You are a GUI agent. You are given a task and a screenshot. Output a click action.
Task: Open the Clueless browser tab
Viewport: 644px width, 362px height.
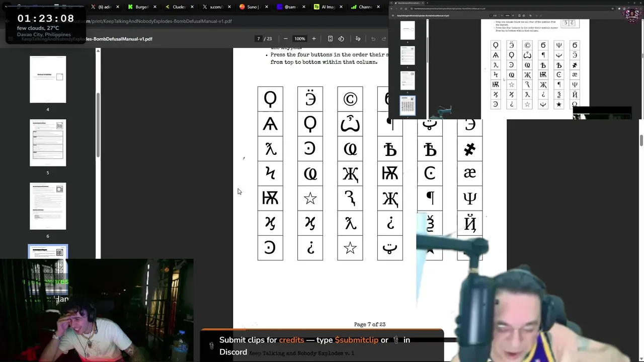179,7
